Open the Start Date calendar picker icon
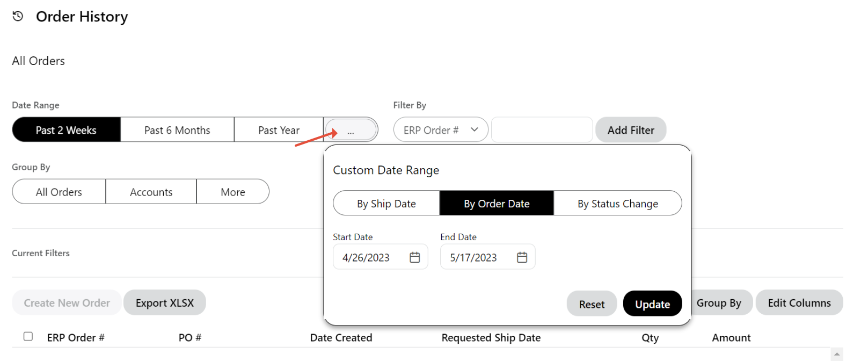The image size is (868, 361). [x=414, y=257]
